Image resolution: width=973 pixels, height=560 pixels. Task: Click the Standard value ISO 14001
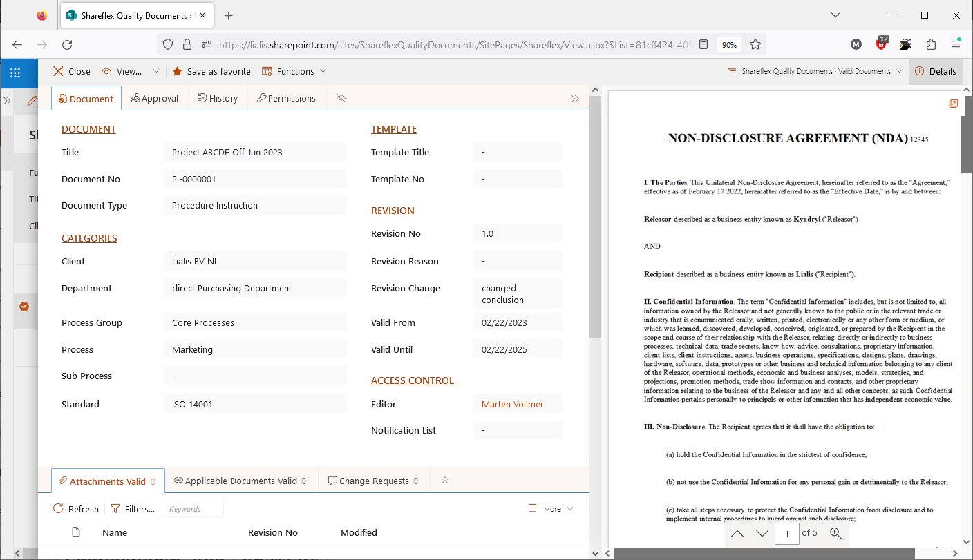pyautogui.click(x=255, y=404)
